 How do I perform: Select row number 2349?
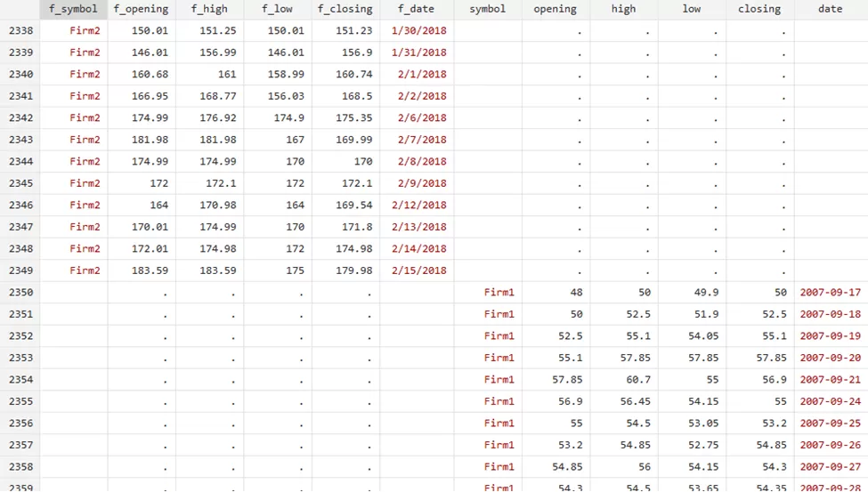[20, 270]
